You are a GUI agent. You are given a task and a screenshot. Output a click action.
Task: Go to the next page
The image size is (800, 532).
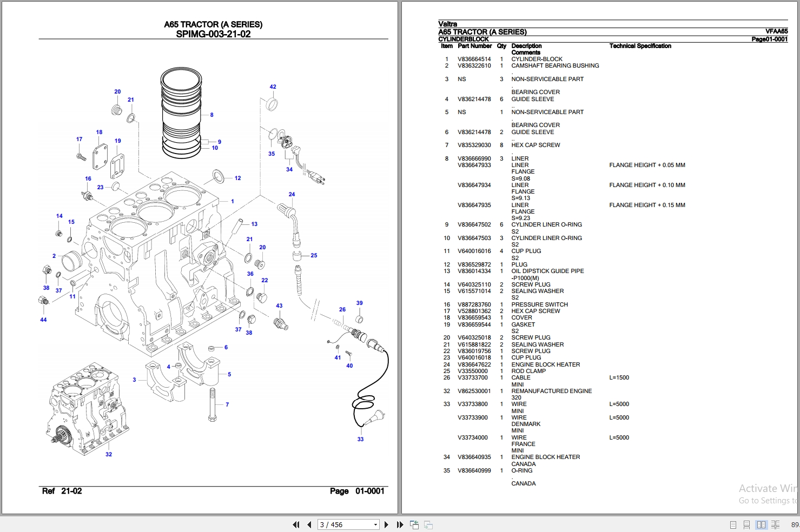tap(386, 524)
